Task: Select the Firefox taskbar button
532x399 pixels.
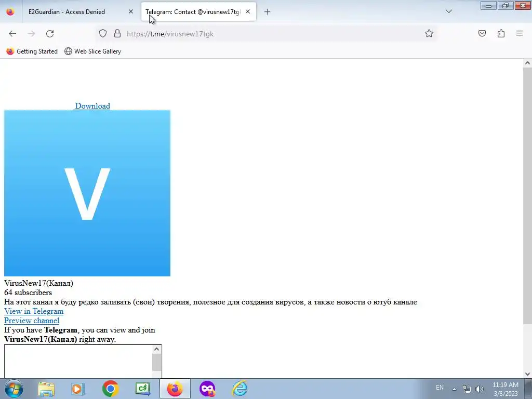Action: 175,389
